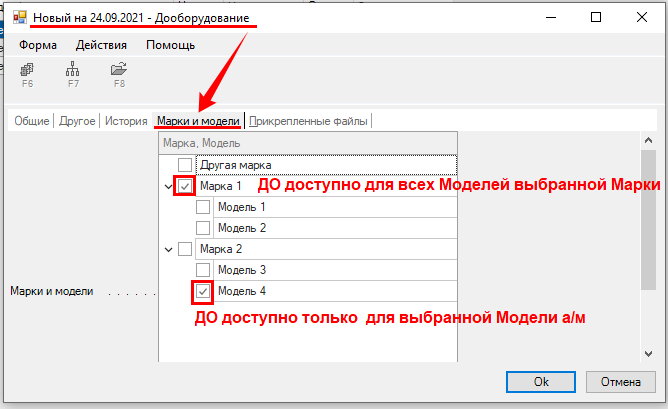Image resolution: width=668 pixels, height=409 pixels.
Task: Maximize the dialog window
Action: [596, 17]
